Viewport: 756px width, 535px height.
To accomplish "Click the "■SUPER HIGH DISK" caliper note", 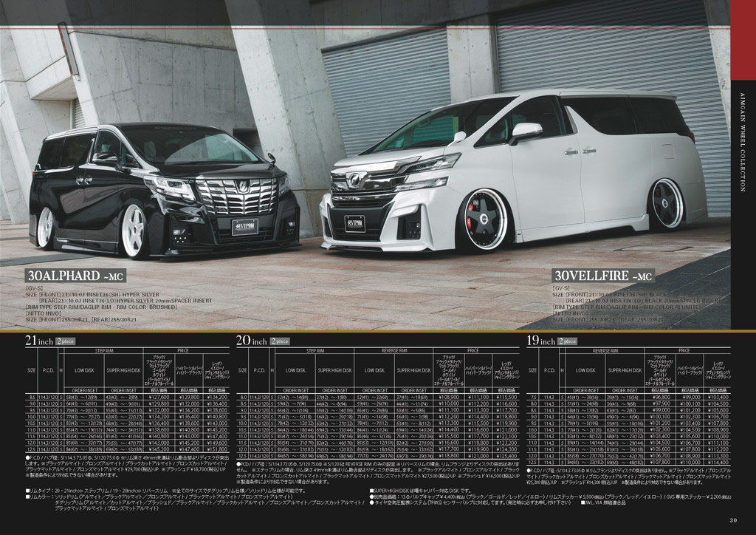I will tap(420, 491).
